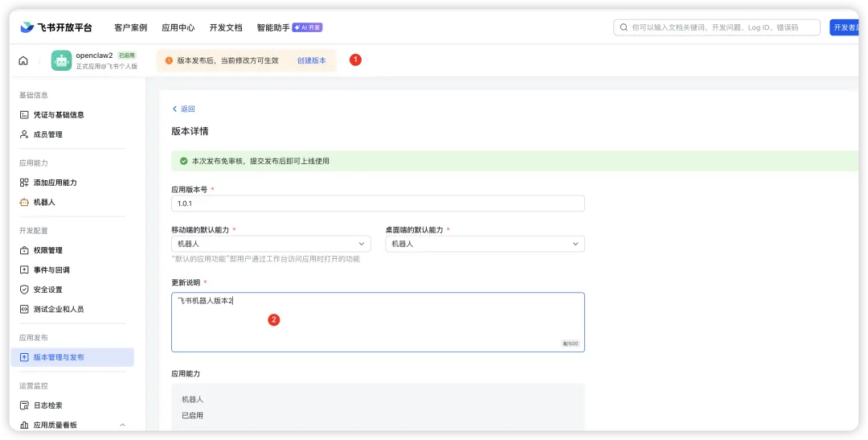Click the 已启用 status tag beside openclaw2
This screenshot has width=868, height=440.
click(x=127, y=56)
